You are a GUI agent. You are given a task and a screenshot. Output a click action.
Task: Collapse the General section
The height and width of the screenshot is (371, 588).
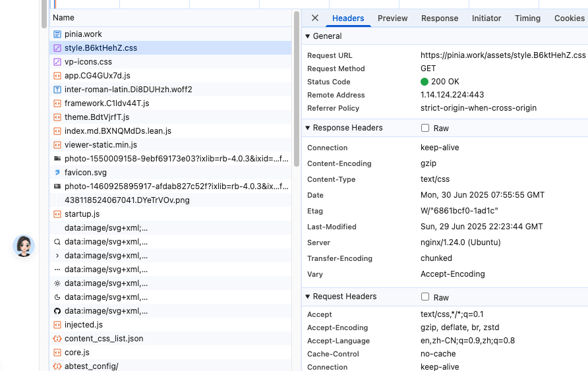(308, 36)
